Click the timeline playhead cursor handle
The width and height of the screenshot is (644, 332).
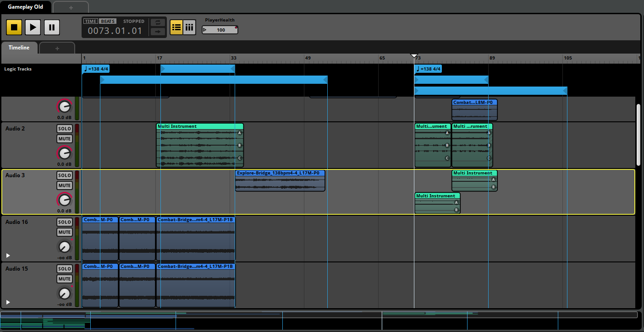(414, 56)
